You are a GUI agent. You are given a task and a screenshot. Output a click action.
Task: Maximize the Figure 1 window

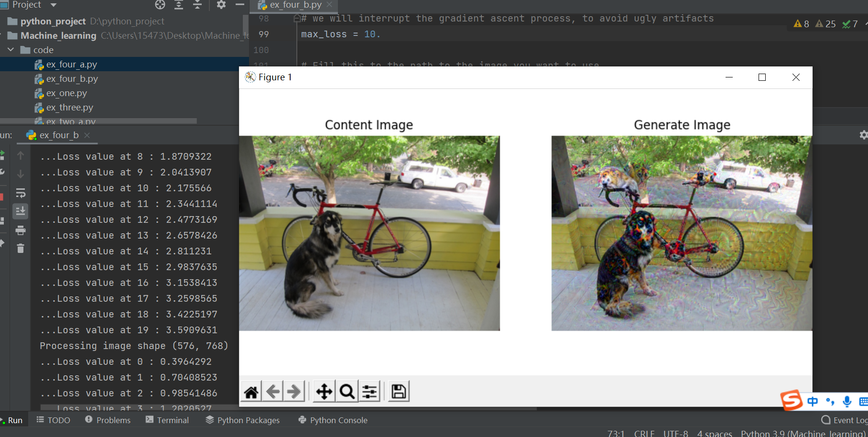762,77
